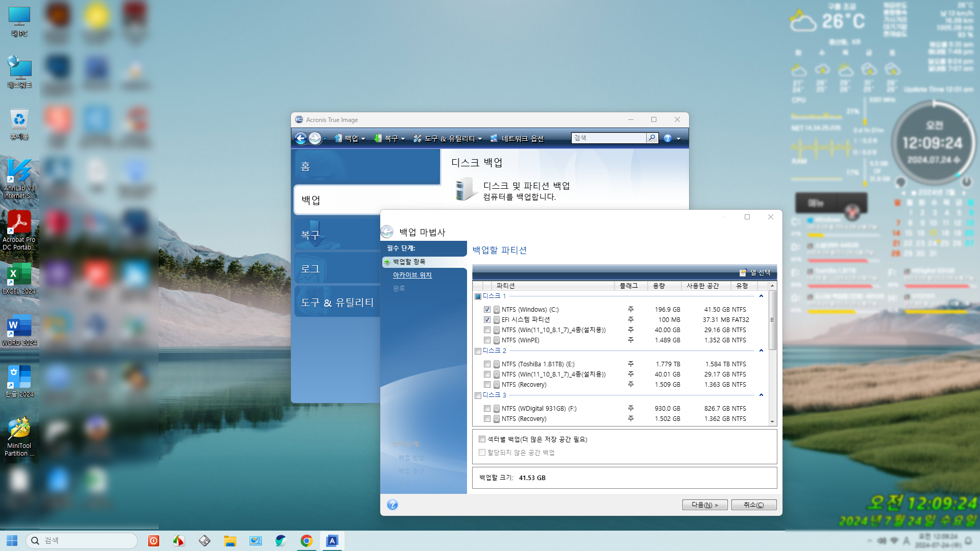980x551 pixels.
Task: Check the 40.01 GB Win(11_10_8.1_7) partition
Action: (487, 374)
